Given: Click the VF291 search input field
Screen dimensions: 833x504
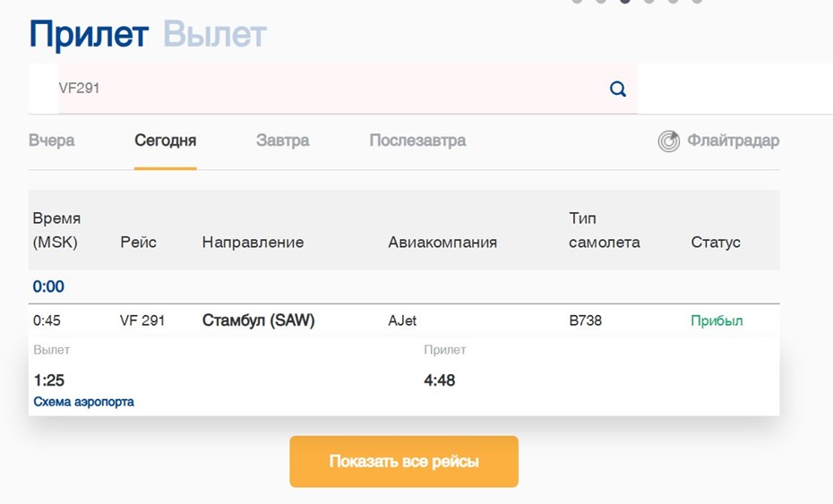Looking at the screenshot, I should click(x=348, y=88).
